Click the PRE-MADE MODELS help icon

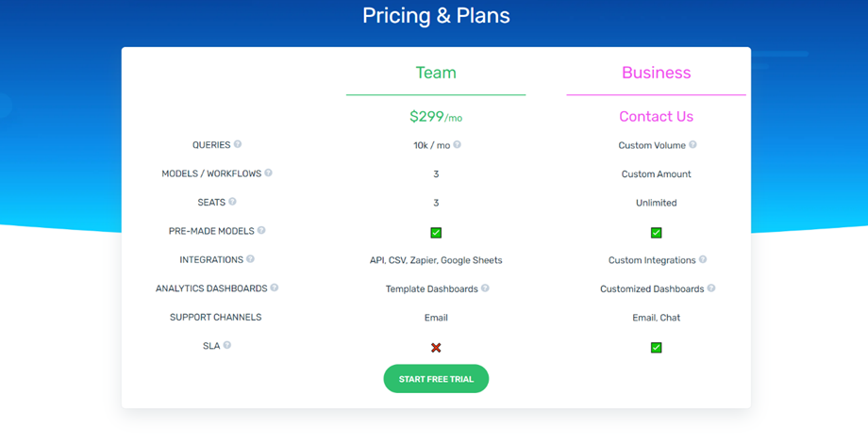click(x=261, y=231)
